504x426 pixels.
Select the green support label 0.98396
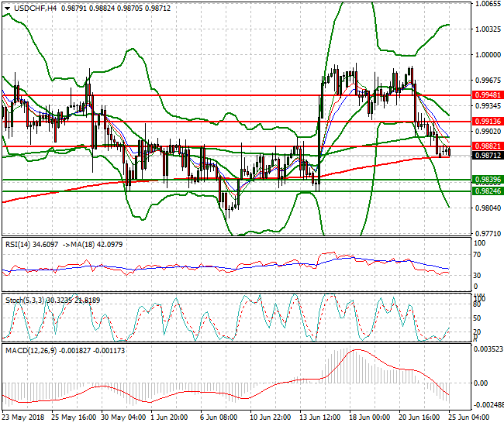pyautogui.click(x=488, y=180)
